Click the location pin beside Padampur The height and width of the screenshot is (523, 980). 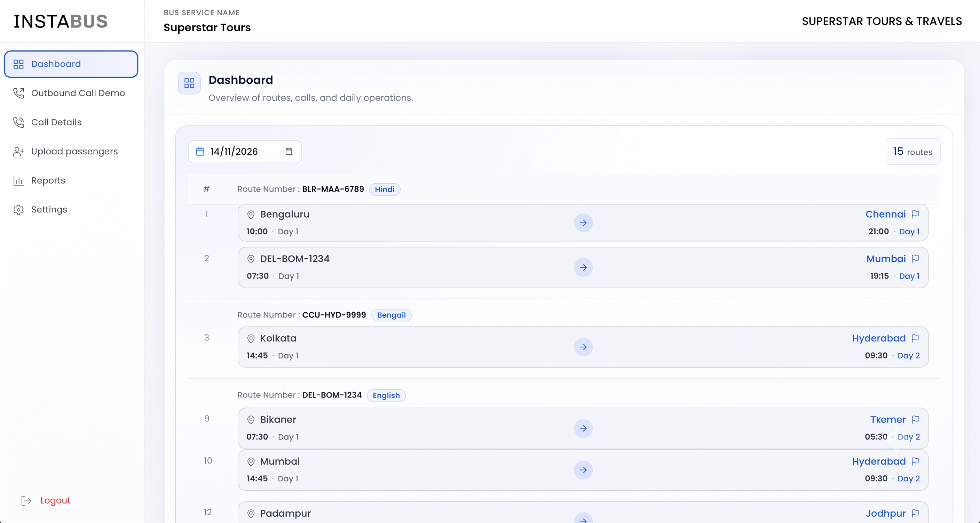pyautogui.click(x=251, y=514)
